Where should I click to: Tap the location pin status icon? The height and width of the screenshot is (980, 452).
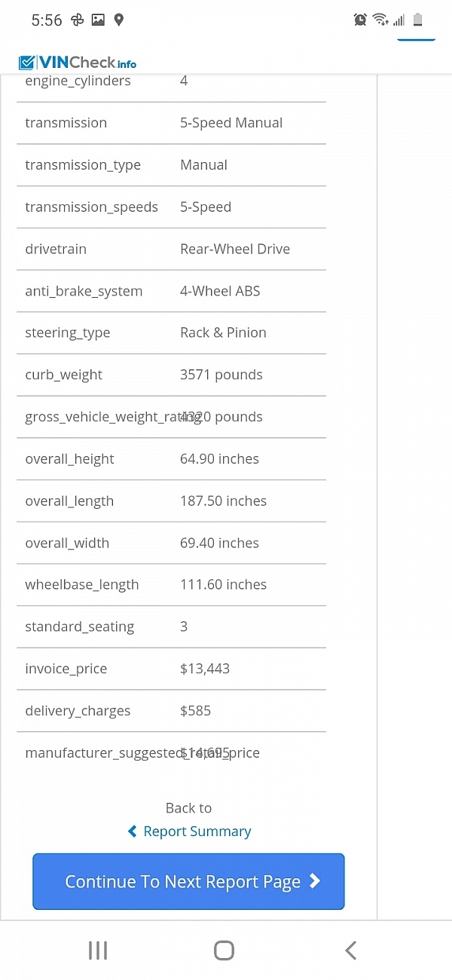pos(118,20)
